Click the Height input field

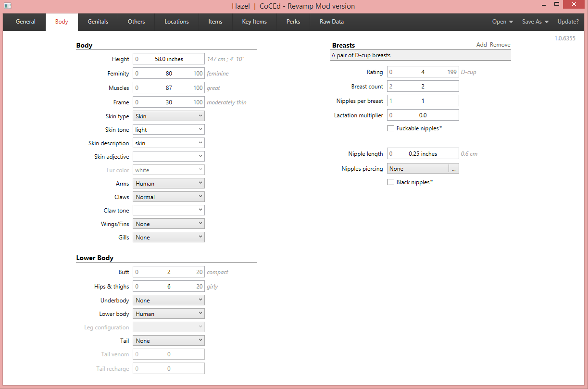pyautogui.click(x=169, y=59)
